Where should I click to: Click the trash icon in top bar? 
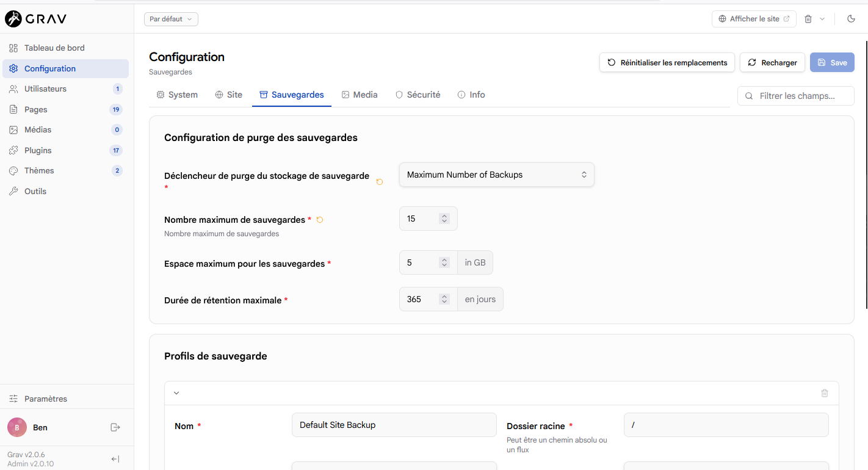coord(808,19)
